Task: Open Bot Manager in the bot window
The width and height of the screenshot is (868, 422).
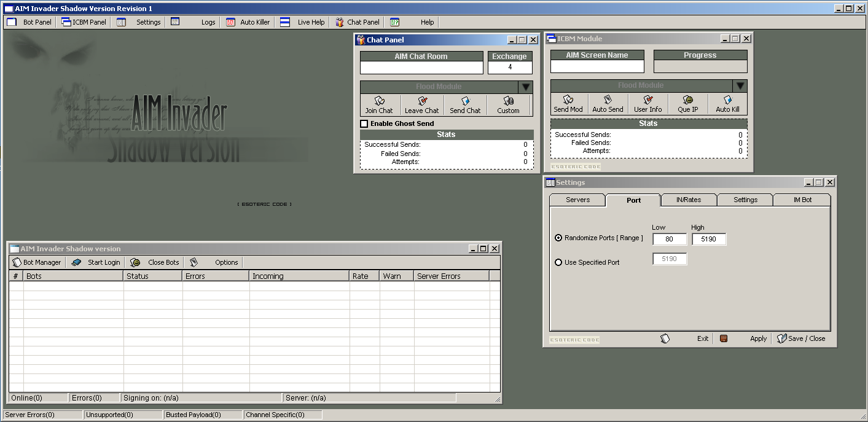Action: 36,262
